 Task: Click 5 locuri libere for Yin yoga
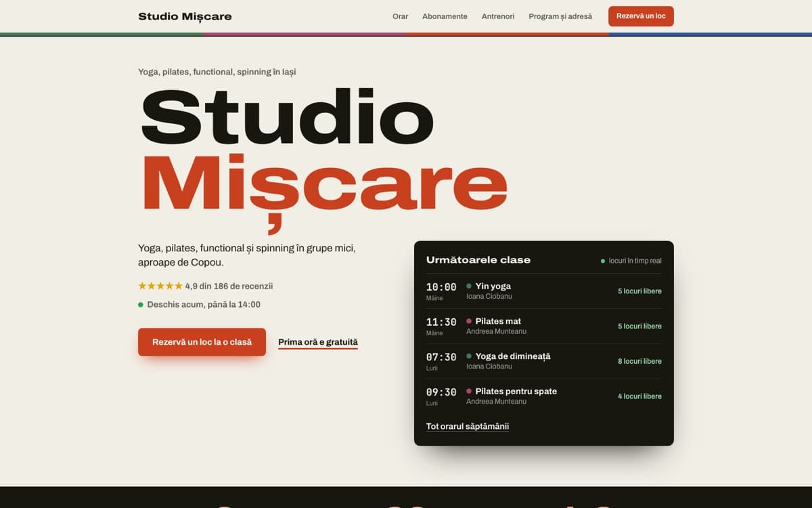click(639, 291)
